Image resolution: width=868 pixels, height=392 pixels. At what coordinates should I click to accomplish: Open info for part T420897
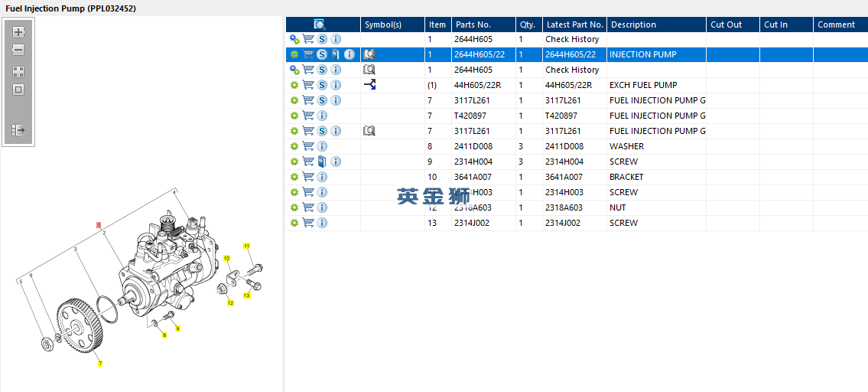(x=322, y=116)
